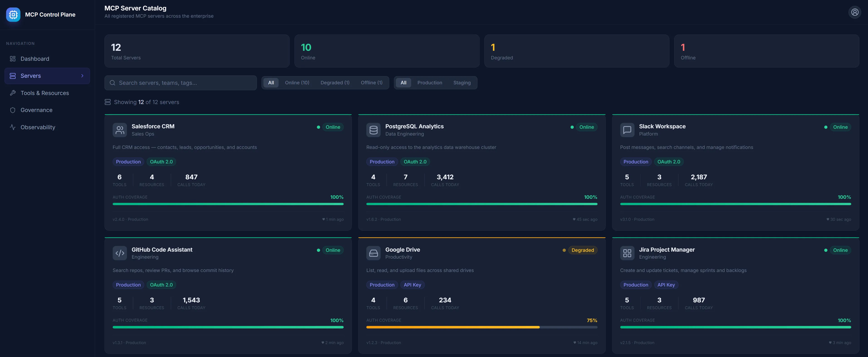This screenshot has height=357, width=868.
Task: Filter servers by Offline (1)
Action: (x=371, y=83)
